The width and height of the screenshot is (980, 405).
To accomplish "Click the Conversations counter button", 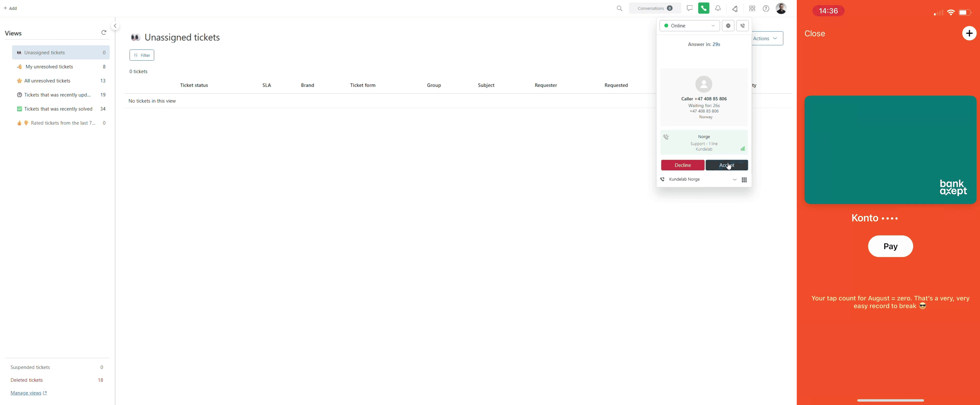I will [654, 8].
